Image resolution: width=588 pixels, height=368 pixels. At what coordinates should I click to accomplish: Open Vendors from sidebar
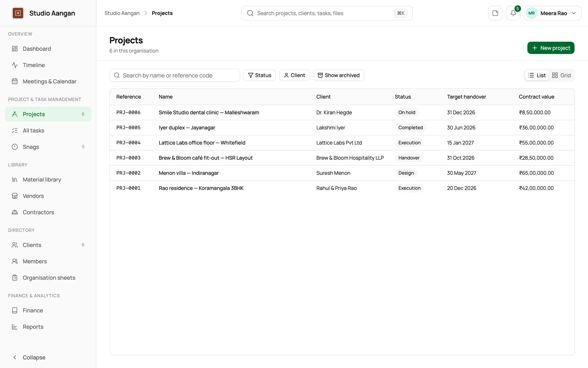48,196
